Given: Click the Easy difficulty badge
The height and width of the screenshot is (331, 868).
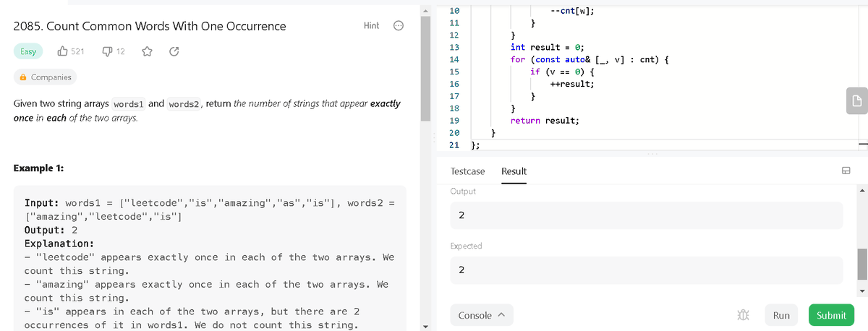Looking at the screenshot, I should (30, 51).
